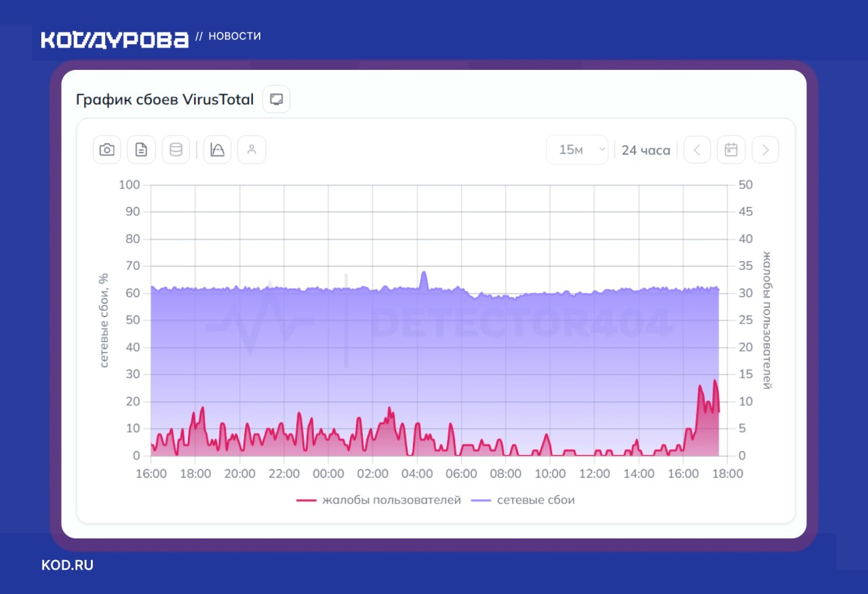
Task: Click the 24 часа range label
Action: click(646, 151)
